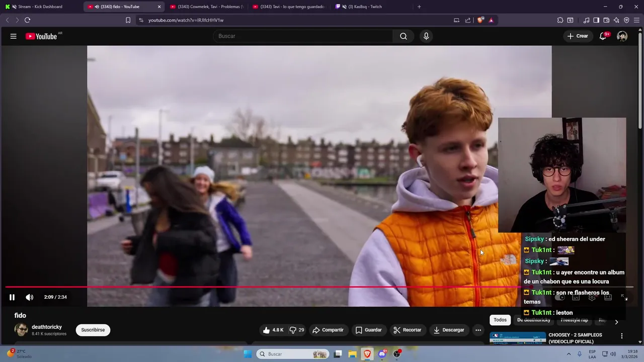Viewport: 644px width, 362px height.
Task: Mute the video volume
Action: pyautogui.click(x=30, y=297)
